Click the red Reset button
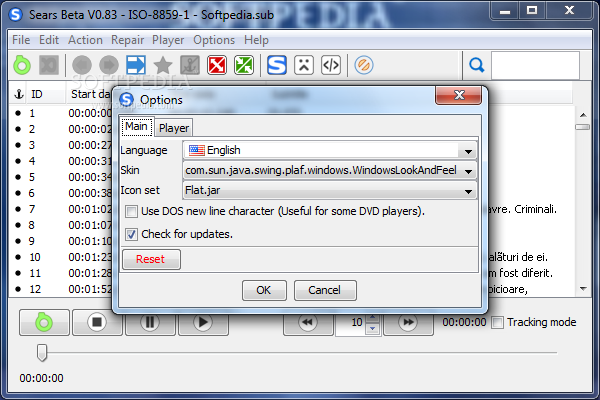Image resolution: width=600 pixels, height=400 pixels. [151, 260]
